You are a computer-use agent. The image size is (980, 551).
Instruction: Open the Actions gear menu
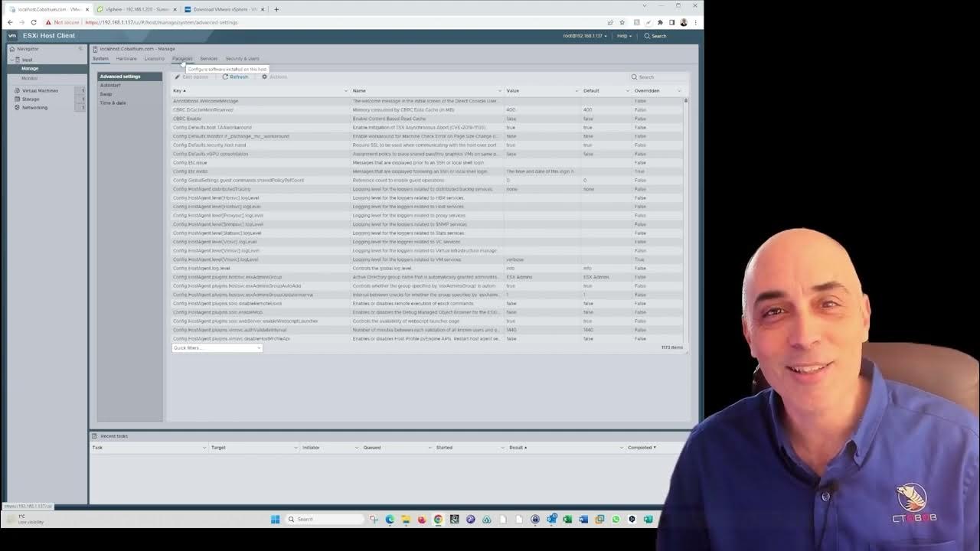click(x=275, y=77)
